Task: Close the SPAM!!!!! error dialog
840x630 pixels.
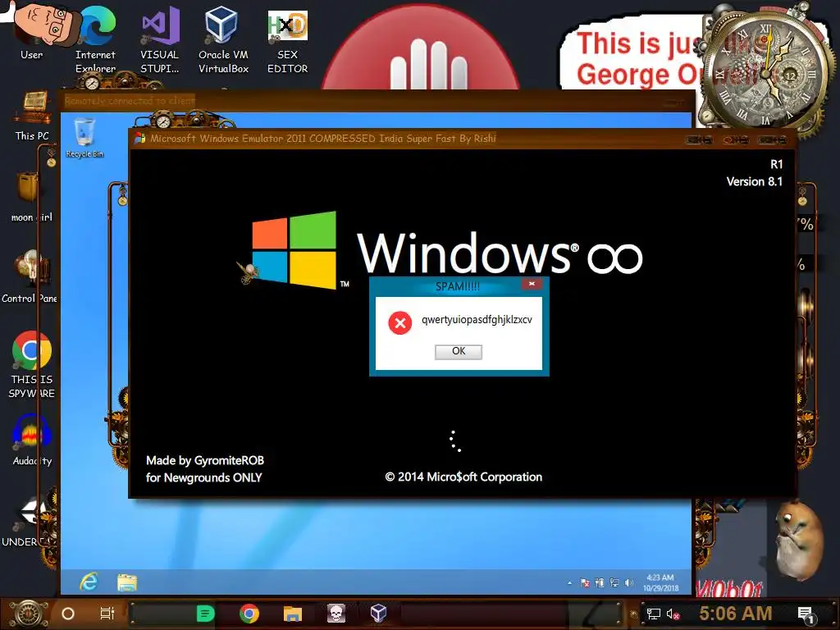Action: (x=532, y=284)
